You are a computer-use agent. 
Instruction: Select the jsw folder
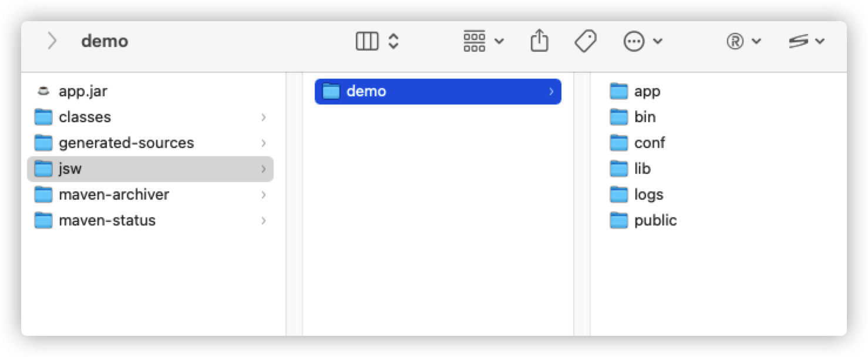pos(70,169)
